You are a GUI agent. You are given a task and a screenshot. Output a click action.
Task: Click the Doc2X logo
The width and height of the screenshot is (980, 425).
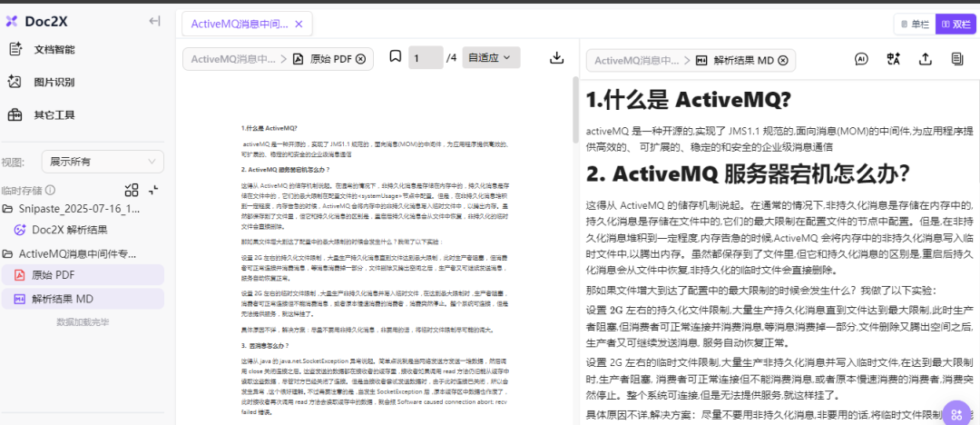36,21
